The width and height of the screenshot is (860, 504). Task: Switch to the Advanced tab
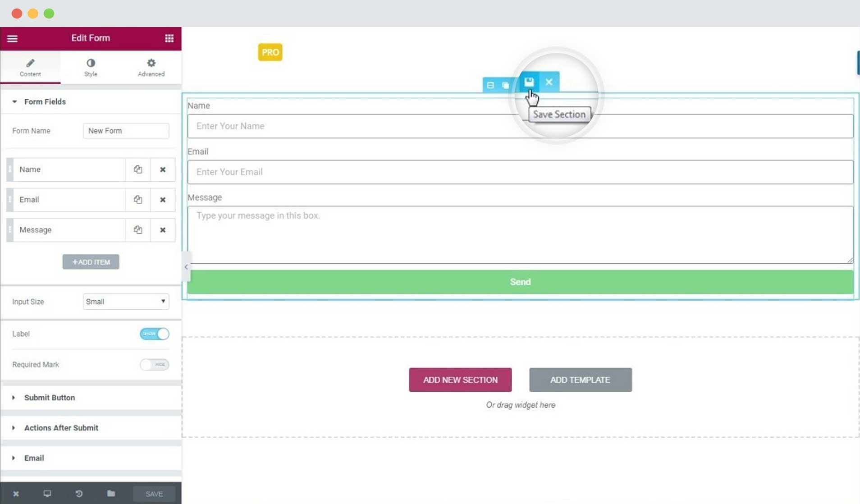[x=151, y=67]
